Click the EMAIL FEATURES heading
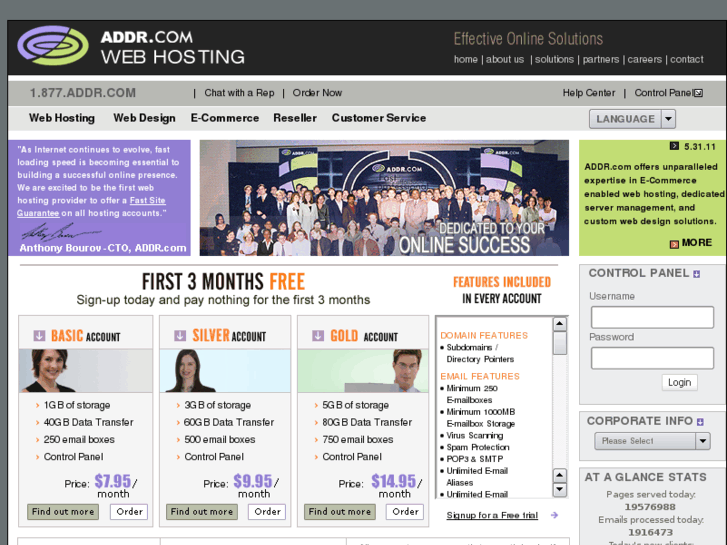 click(x=480, y=376)
